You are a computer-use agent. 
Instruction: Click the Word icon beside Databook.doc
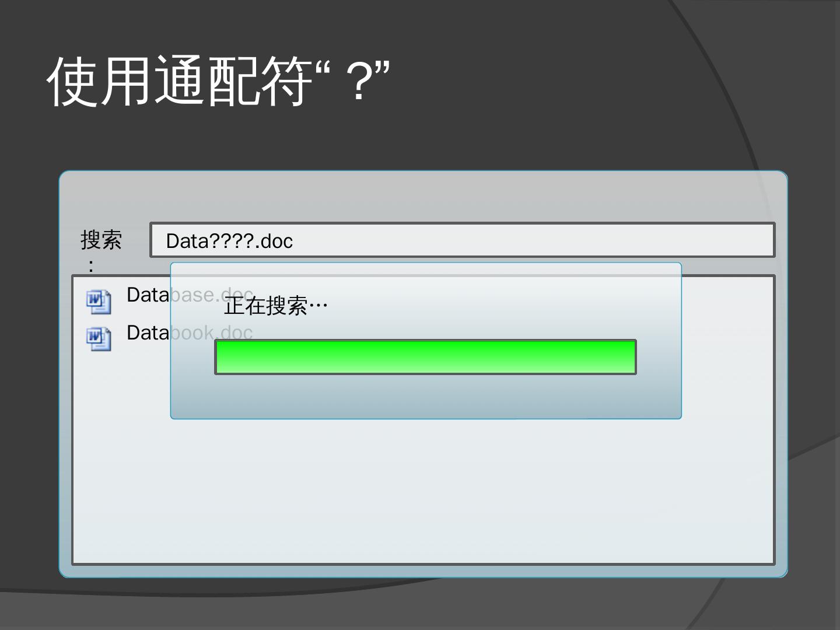point(99,339)
